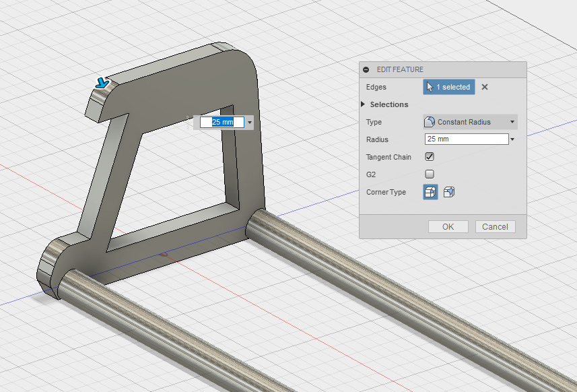Click the Constant Radius type icon

(430, 122)
